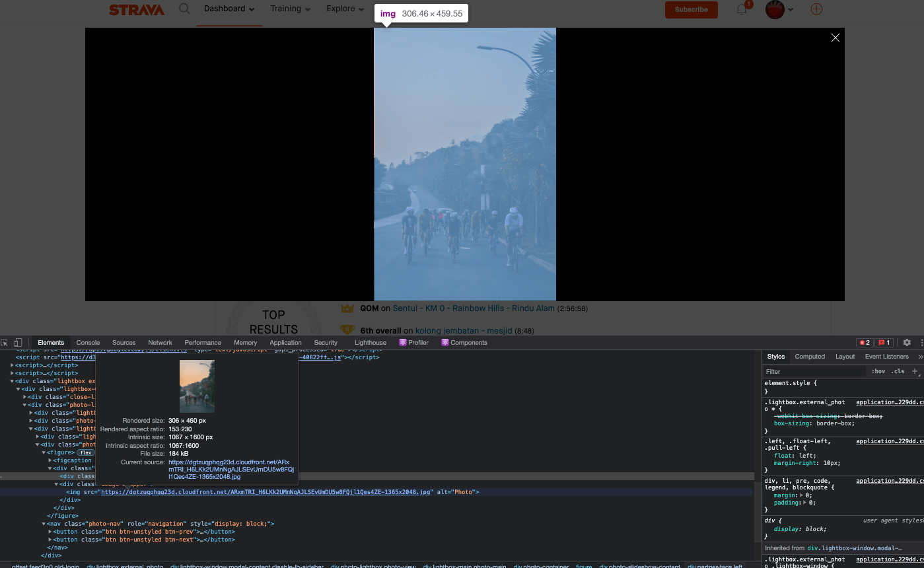The image size is (924, 568).
Task: Toggle the :hov element state panel
Action: pyautogui.click(x=878, y=371)
